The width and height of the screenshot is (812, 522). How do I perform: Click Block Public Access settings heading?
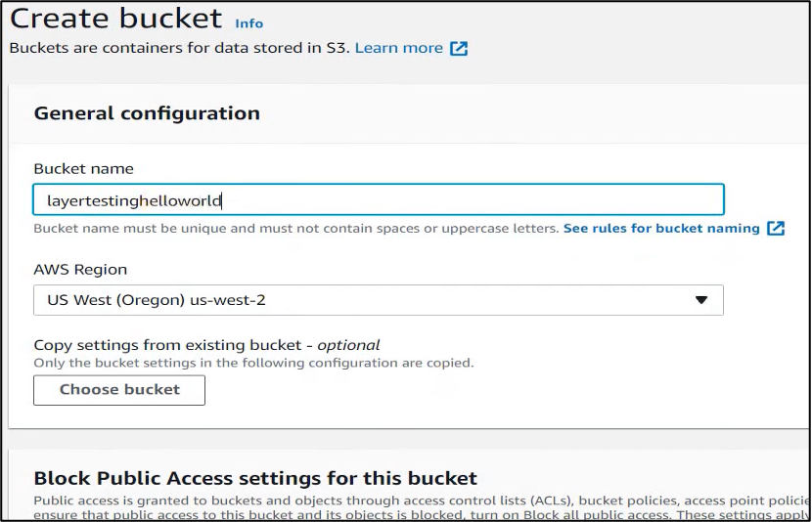click(255, 478)
